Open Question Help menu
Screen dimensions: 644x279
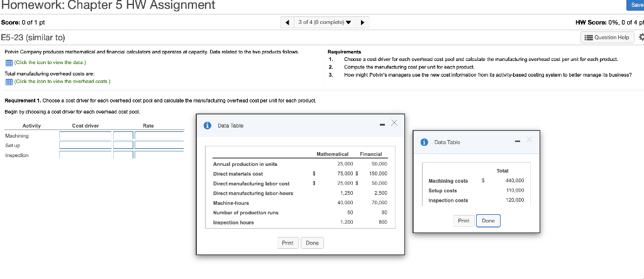[x=608, y=37]
